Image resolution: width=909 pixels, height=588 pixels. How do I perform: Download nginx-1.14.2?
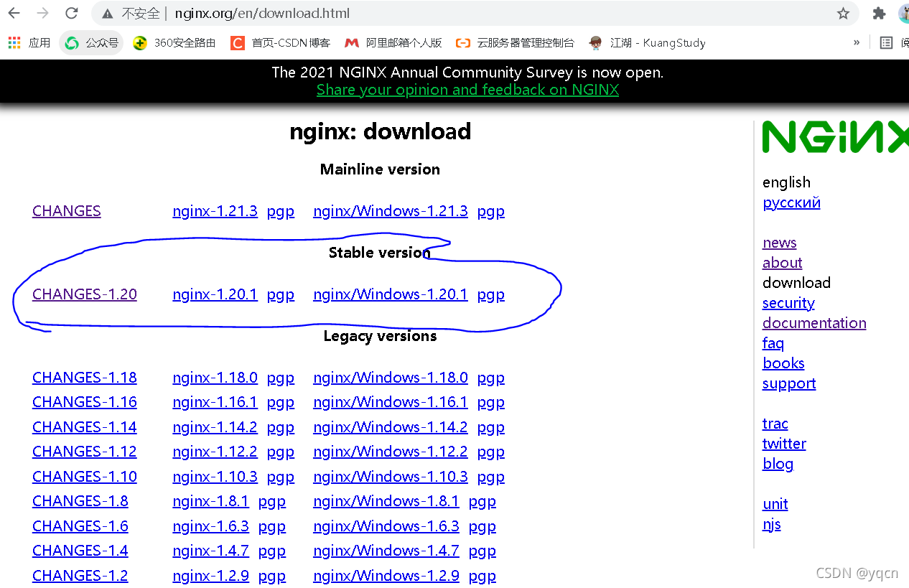click(x=215, y=427)
